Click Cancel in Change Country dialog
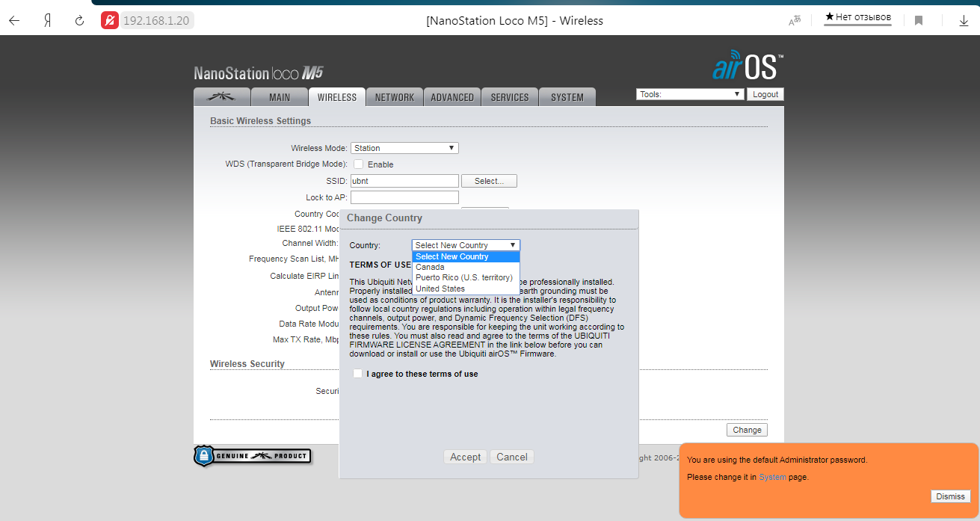The height and width of the screenshot is (521, 980). [x=512, y=457]
